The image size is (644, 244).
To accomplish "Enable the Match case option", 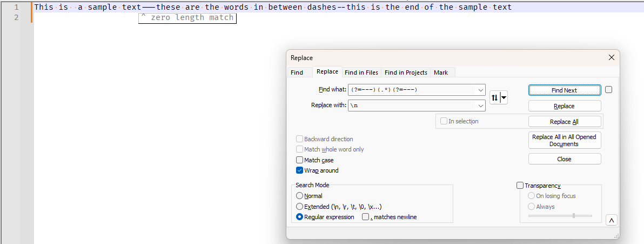I will coord(300,160).
